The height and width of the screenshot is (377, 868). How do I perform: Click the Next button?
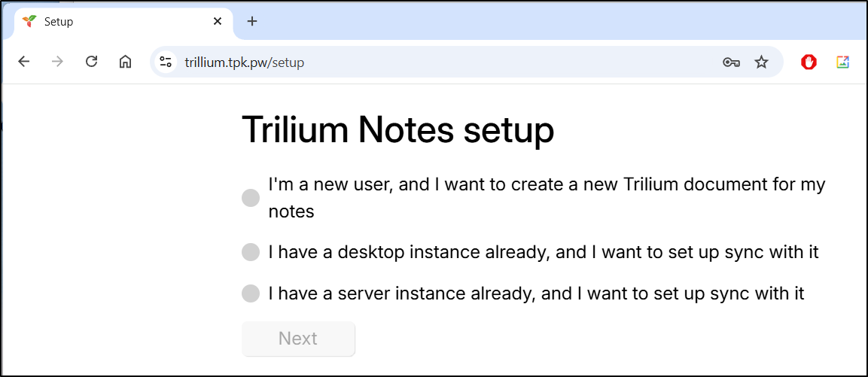coord(298,339)
